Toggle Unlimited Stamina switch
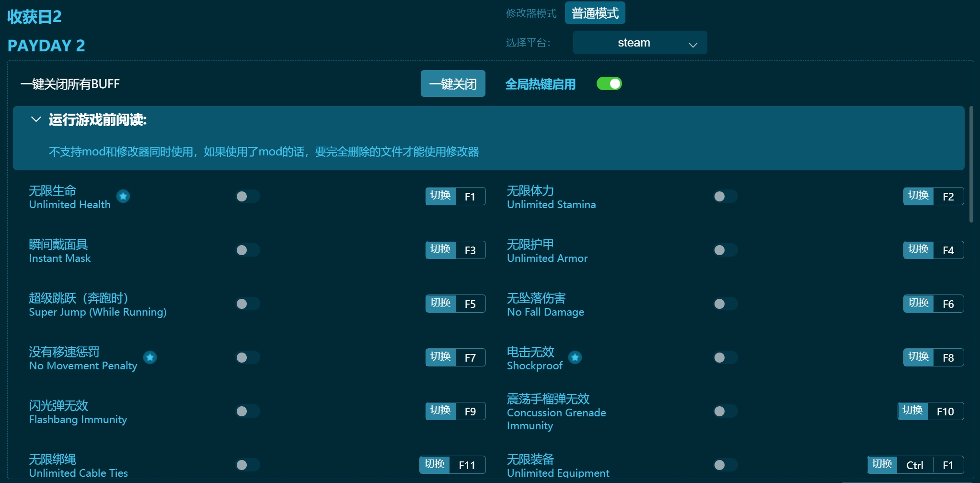Screen dimensions: 980x483 tap(725, 196)
